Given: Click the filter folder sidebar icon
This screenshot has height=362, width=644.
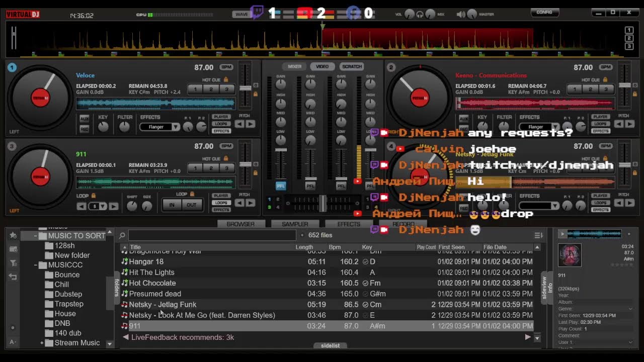Looking at the screenshot, I should [x=13, y=263].
